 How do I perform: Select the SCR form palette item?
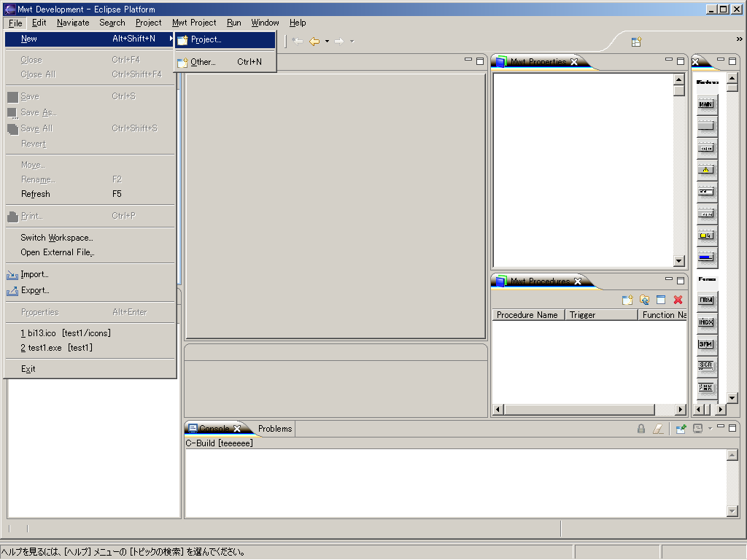(706, 366)
